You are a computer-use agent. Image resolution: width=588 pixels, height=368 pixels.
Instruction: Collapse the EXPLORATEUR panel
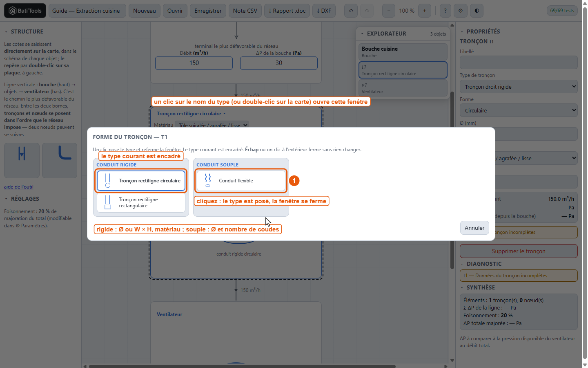(383, 34)
